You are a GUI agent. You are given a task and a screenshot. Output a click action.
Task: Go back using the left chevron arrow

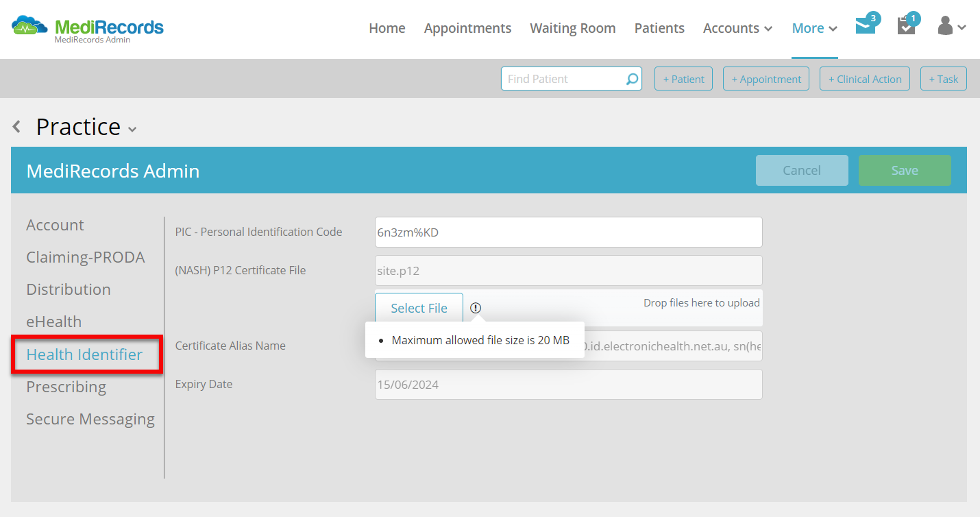17,126
